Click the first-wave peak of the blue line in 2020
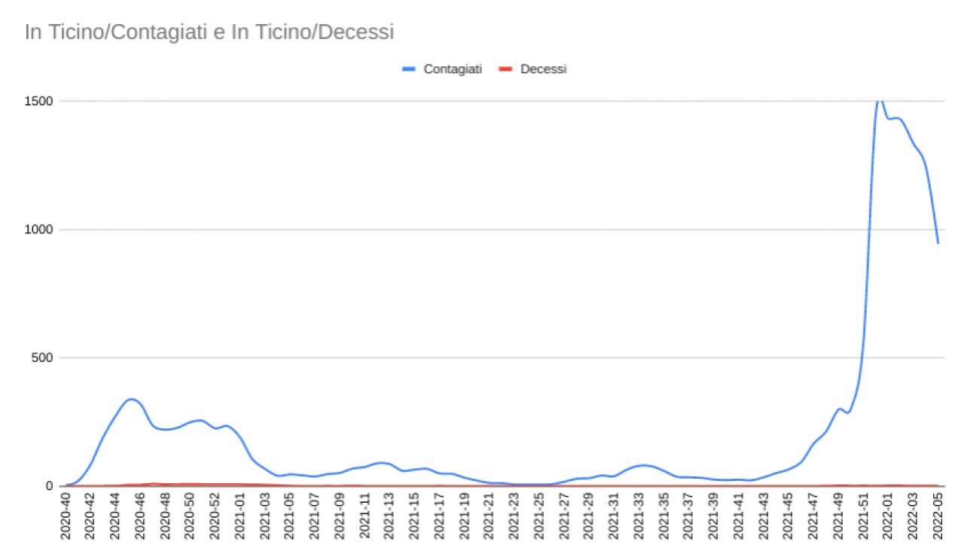The width and height of the screenshot is (964, 560). (131, 399)
